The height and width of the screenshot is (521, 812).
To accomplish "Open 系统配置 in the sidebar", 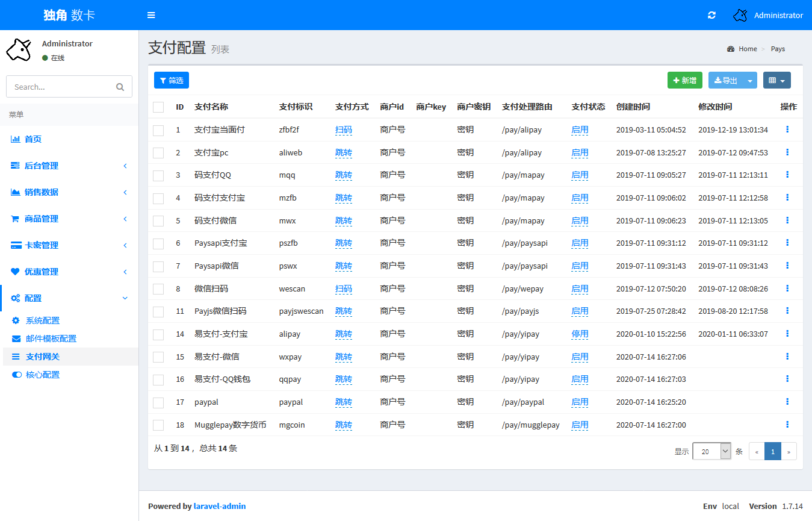I will click(42, 320).
